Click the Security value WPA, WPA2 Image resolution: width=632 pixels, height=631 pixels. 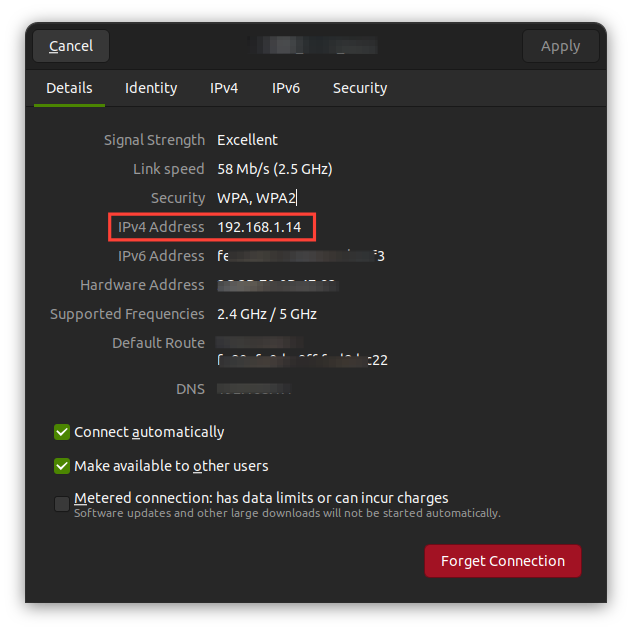point(256,198)
